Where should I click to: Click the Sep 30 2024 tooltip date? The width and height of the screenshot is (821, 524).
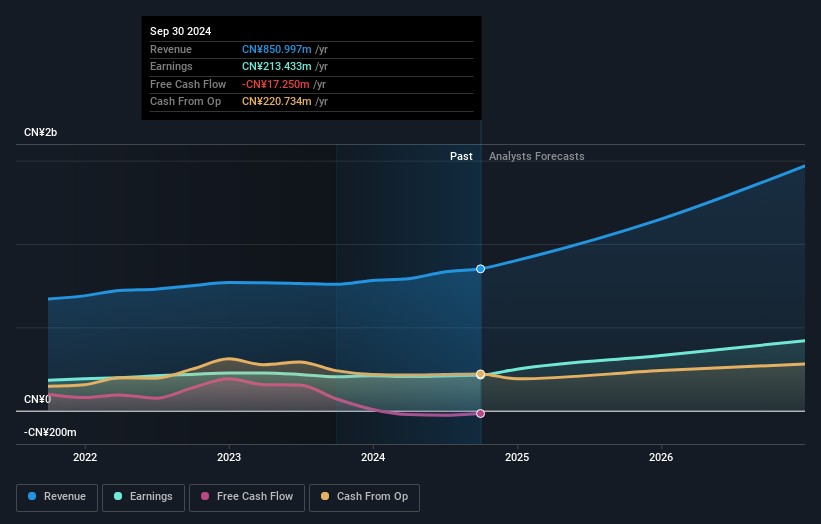click(x=180, y=32)
